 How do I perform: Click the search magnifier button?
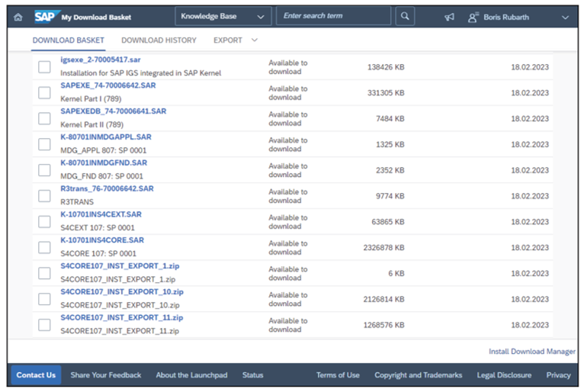[x=405, y=16]
